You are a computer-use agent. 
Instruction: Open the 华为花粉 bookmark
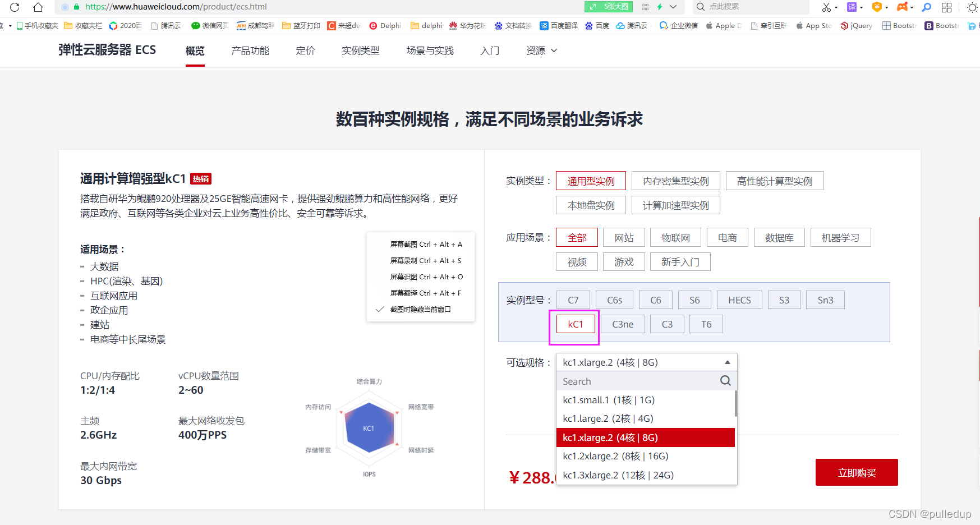pyautogui.click(x=467, y=26)
